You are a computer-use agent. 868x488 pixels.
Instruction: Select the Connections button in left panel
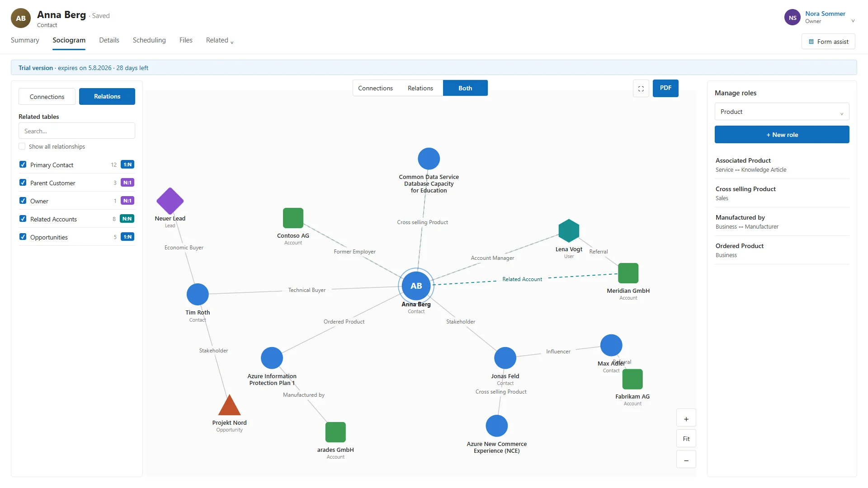pyautogui.click(x=47, y=97)
